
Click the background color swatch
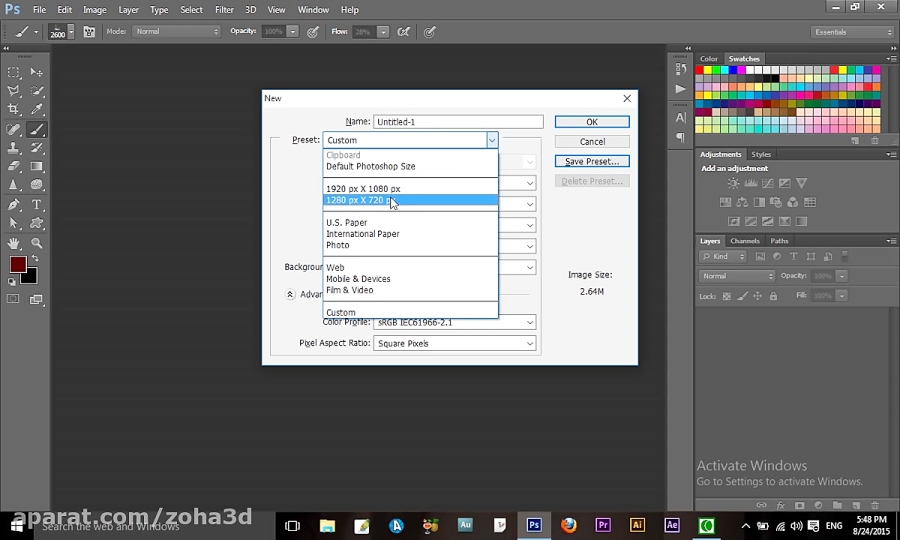tap(31, 278)
